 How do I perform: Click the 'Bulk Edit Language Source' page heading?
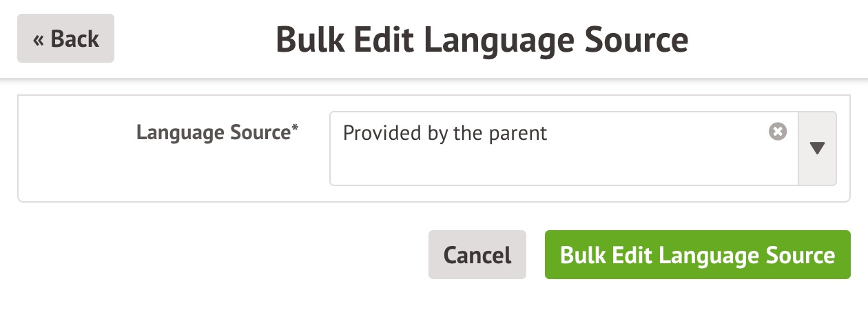coord(482,40)
